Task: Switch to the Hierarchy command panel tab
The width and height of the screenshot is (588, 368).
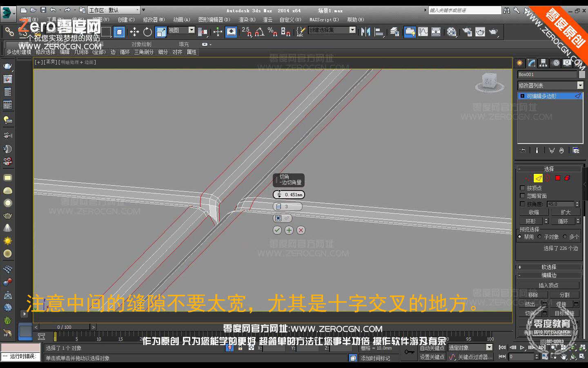Action: (x=543, y=63)
